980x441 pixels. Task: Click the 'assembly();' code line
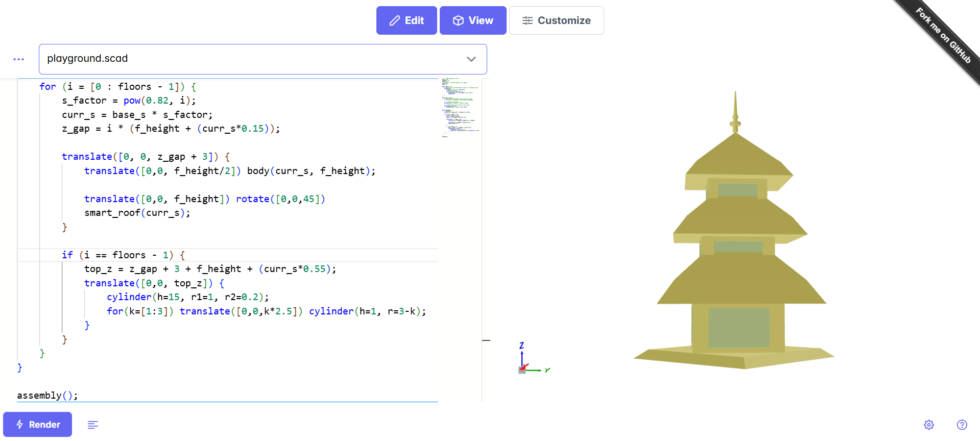click(x=47, y=396)
